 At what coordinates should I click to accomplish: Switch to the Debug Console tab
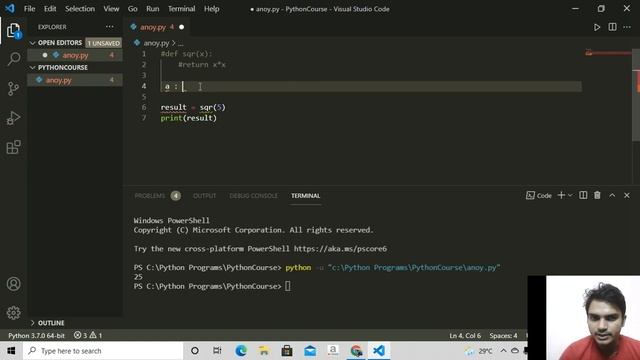click(x=253, y=196)
